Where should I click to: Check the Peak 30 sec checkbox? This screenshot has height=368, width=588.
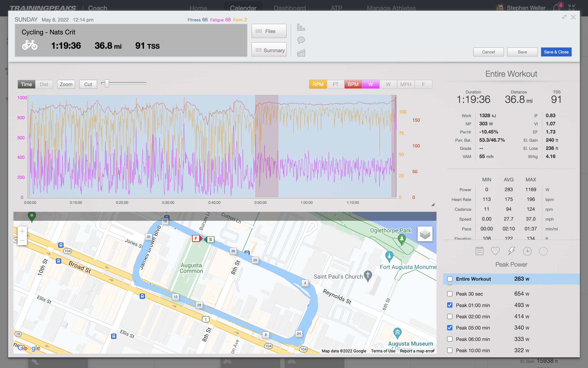450,294
